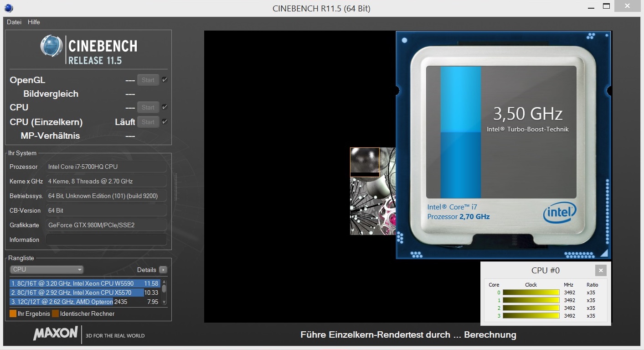
Task: Maximize the Cinebench window
Action: pyautogui.click(x=606, y=6)
